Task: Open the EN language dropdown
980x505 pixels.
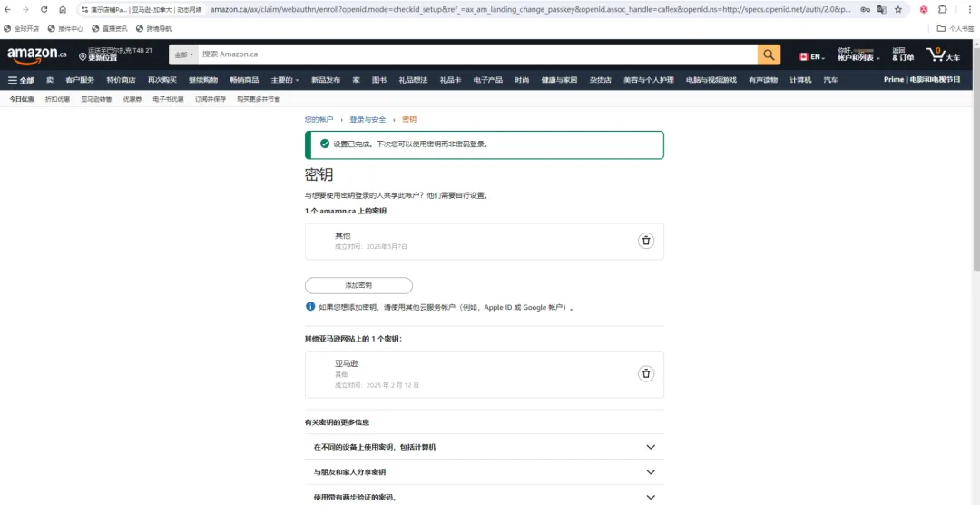Action: 812,57
